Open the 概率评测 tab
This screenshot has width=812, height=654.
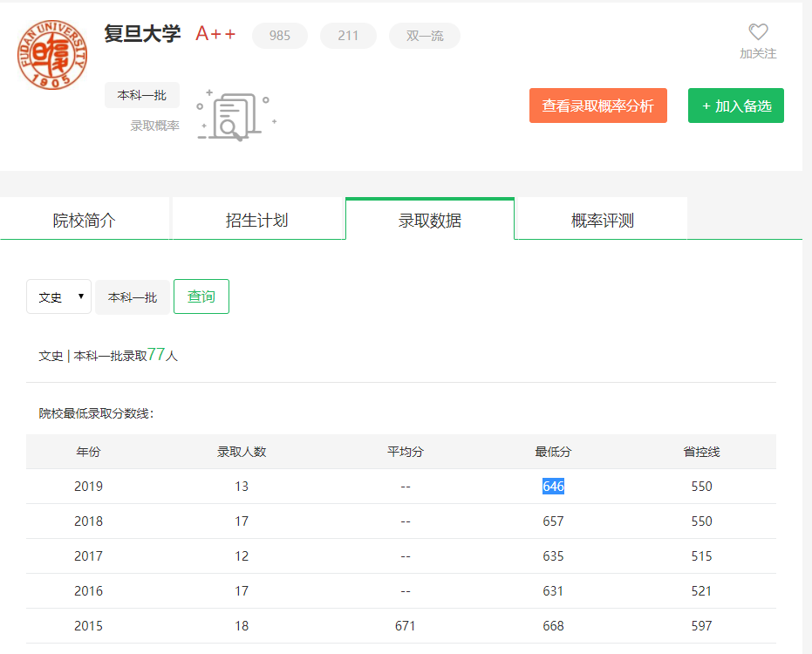coord(603,220)
